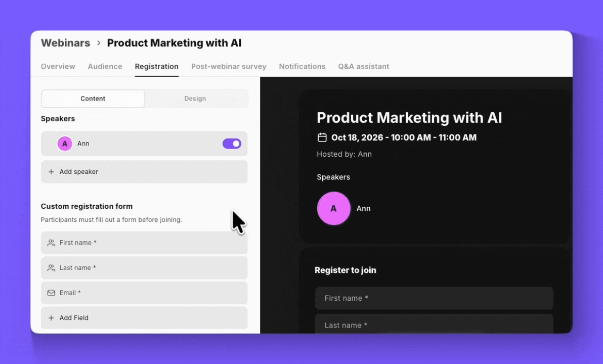Click the Custom registration form heading
This screenshot has height=364, width=603.
(x=87, y=206)
